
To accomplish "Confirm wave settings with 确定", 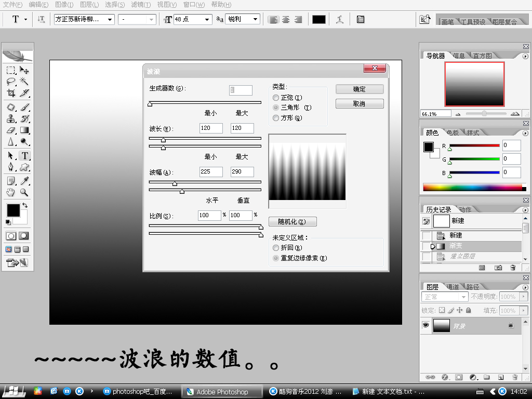I will 360,89.
